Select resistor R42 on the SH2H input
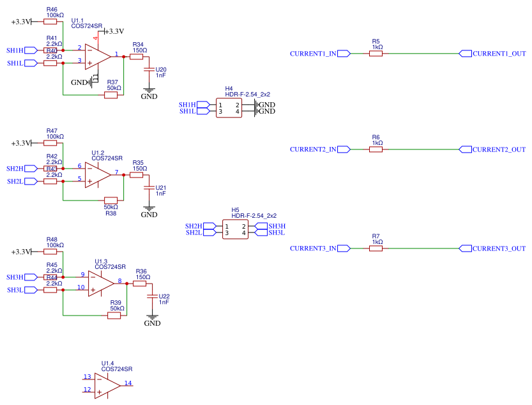 [50, 169]
